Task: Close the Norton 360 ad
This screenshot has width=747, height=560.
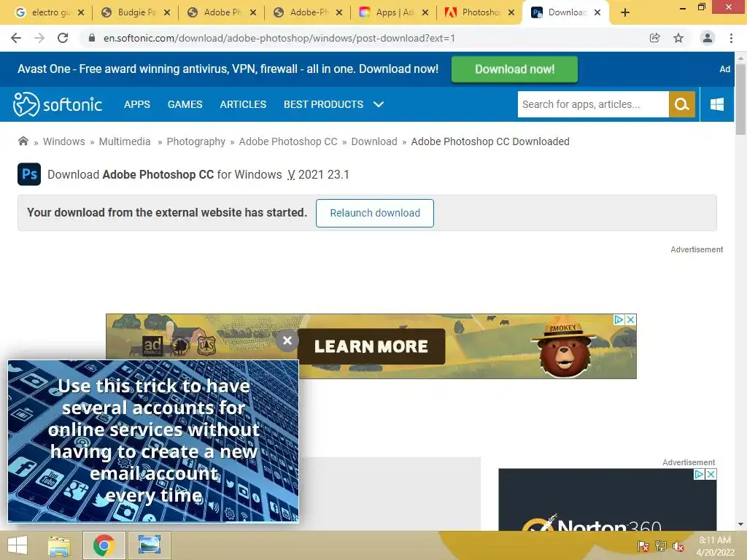Action: coord(711,474)
